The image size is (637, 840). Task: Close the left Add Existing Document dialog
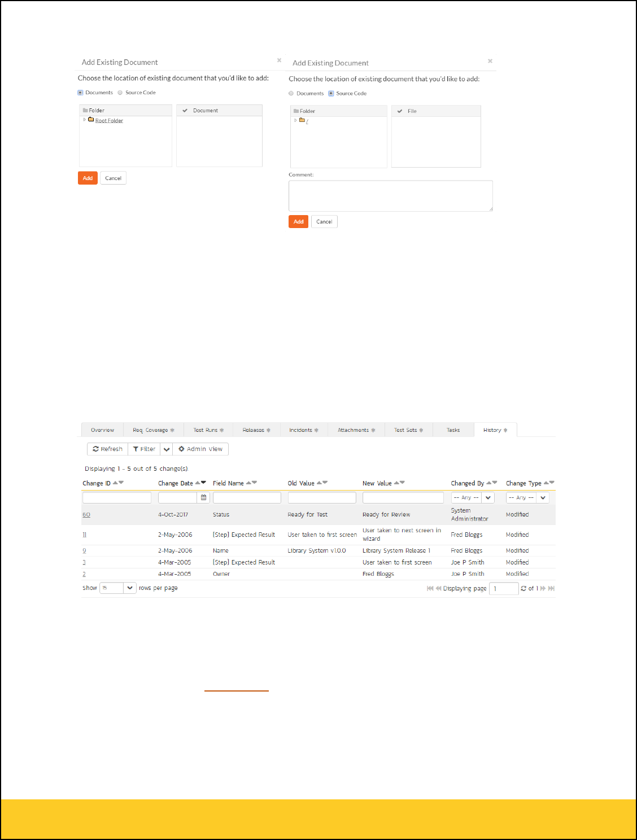pyautogui.click(x=279, y=60)
